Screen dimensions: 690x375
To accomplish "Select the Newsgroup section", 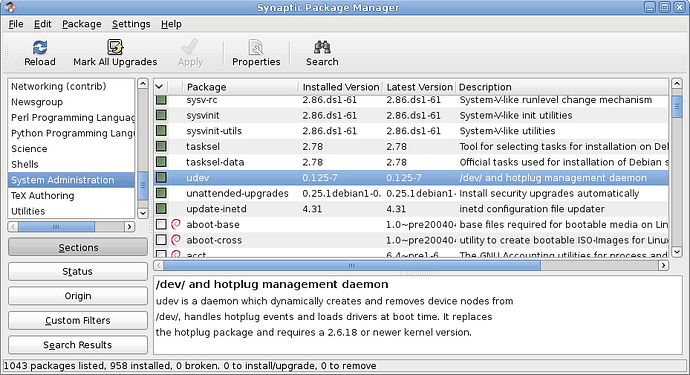I will [71, 102].
